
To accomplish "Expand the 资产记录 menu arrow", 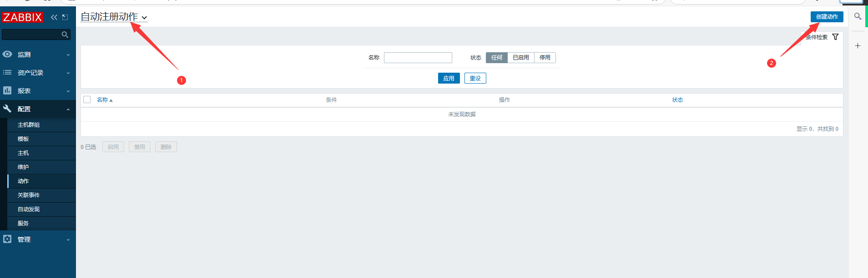I will tap(68, 73).
